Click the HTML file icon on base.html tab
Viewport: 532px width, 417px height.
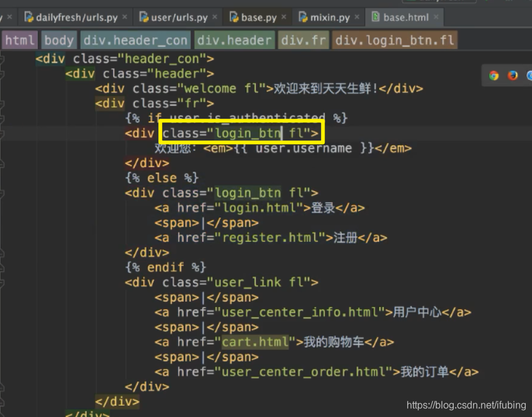[x=376, y=16]
